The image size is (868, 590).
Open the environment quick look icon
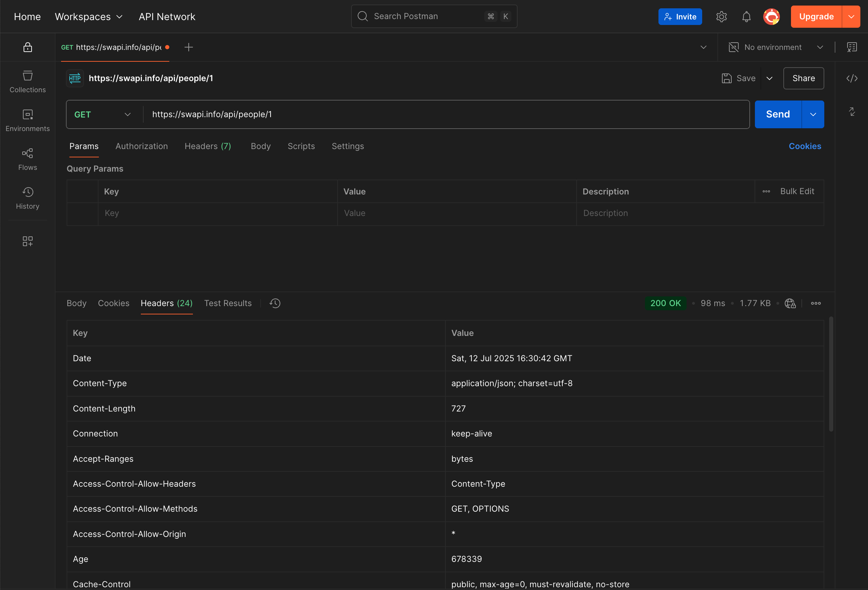852,47
